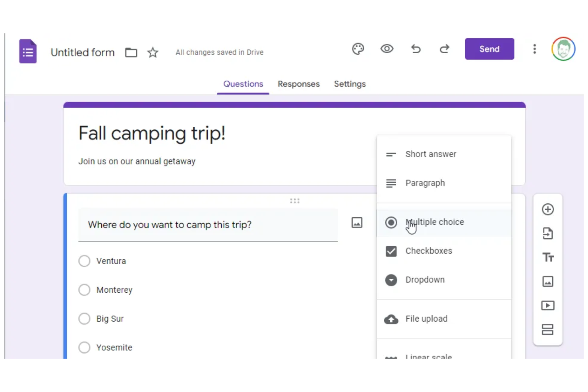
Task: Redo the last change
Action: tap(444, 49)
